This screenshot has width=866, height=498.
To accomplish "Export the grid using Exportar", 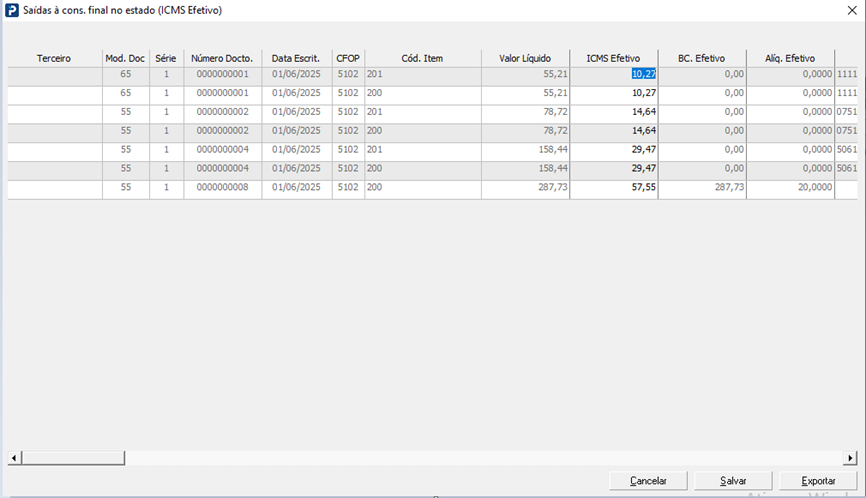I will click(818, 480).
